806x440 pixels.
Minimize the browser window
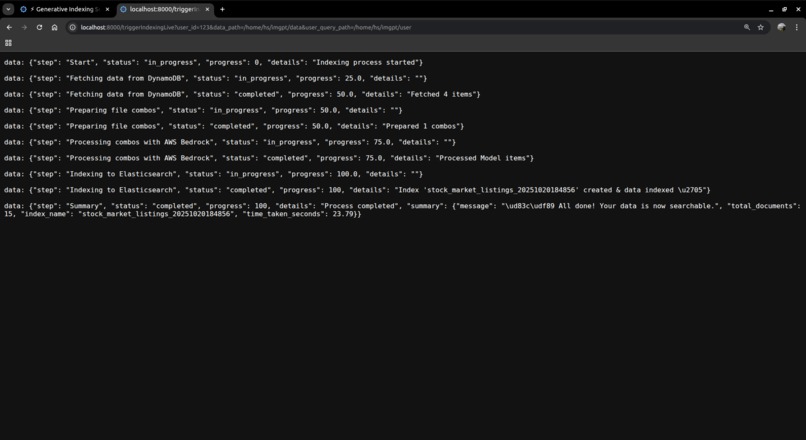click(x=771, y=9)
